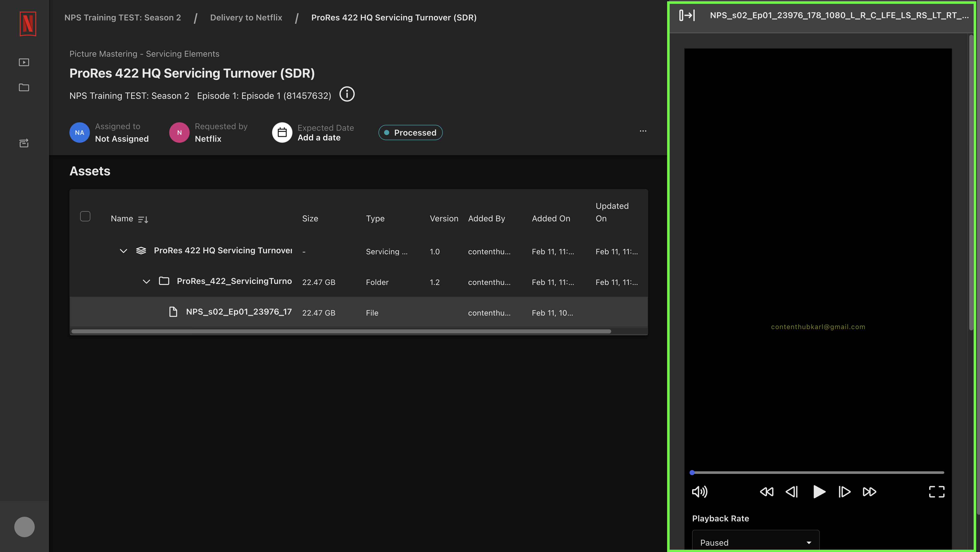
Task: Click Add a date
Action: [319, 137]
